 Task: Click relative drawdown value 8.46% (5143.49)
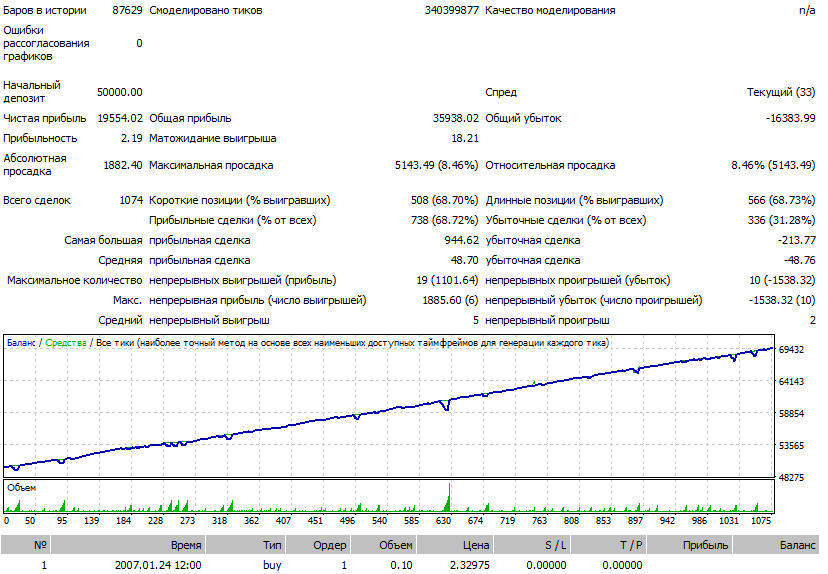pyautogui.click(x=773, y=165)
